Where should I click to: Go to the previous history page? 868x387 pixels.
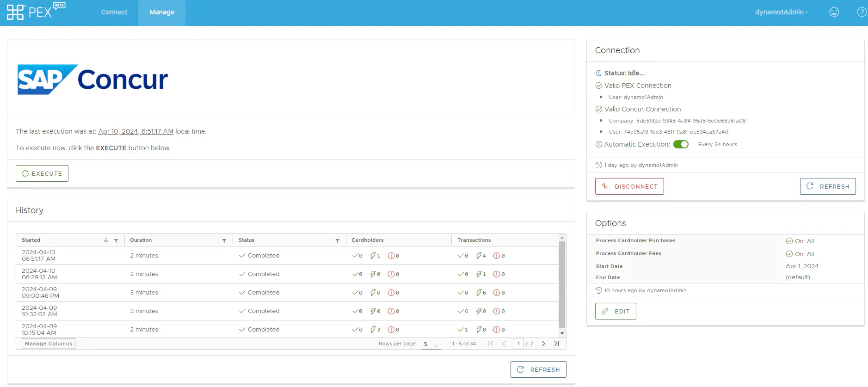[x=504, y=344]
